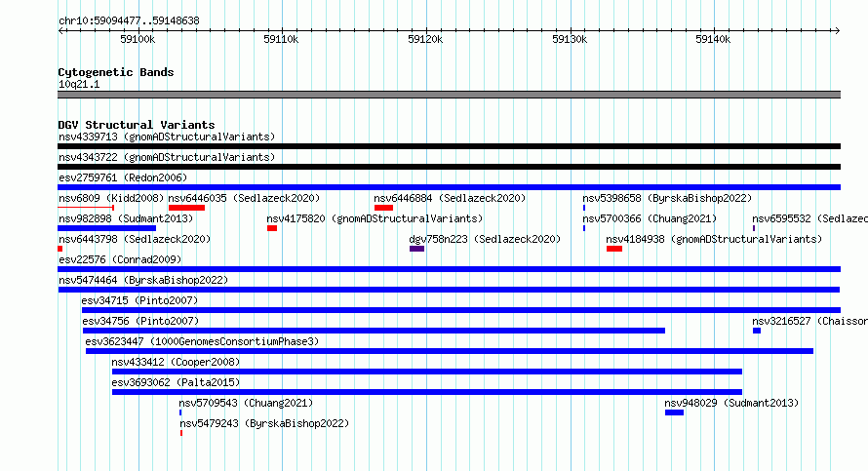The height and width of the screenshot is (471, 868).
Task: Select the blue bar for esv34715
Action: pyautogui.click(x=461, y=310)
